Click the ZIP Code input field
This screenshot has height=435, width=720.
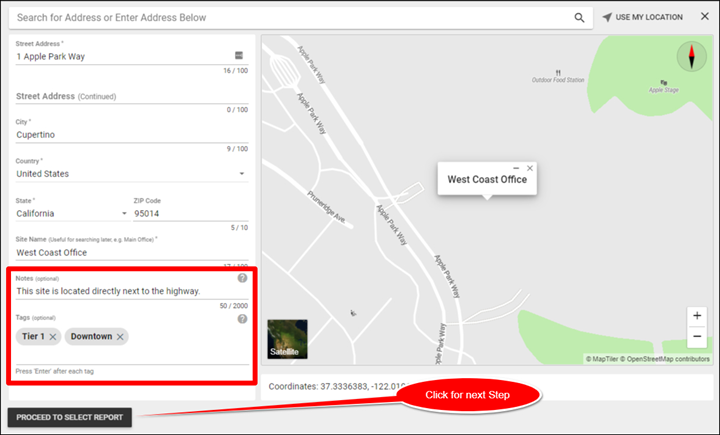[x=190, y=213]
